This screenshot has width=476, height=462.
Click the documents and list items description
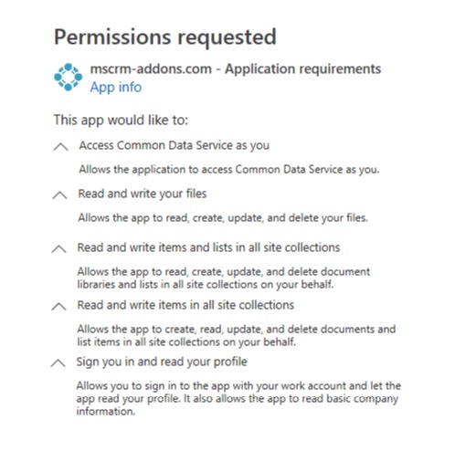[237, 335]
